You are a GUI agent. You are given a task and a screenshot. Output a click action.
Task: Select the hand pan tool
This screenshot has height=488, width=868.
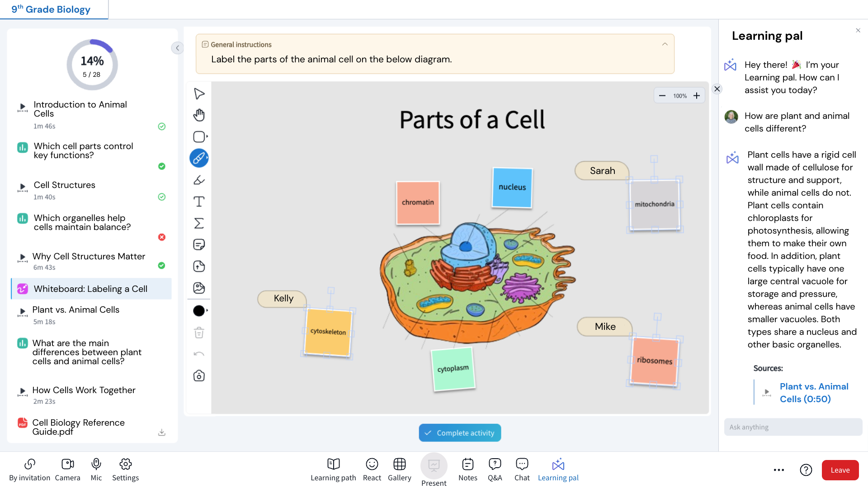[x=199, y=115]
